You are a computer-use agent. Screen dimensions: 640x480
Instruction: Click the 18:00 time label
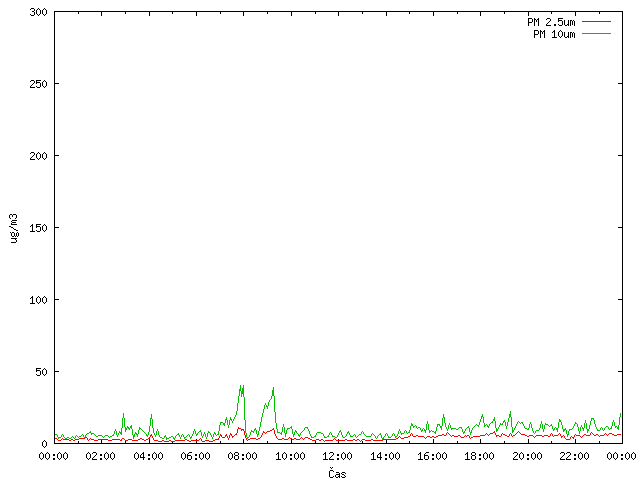[x=480, y=456]
